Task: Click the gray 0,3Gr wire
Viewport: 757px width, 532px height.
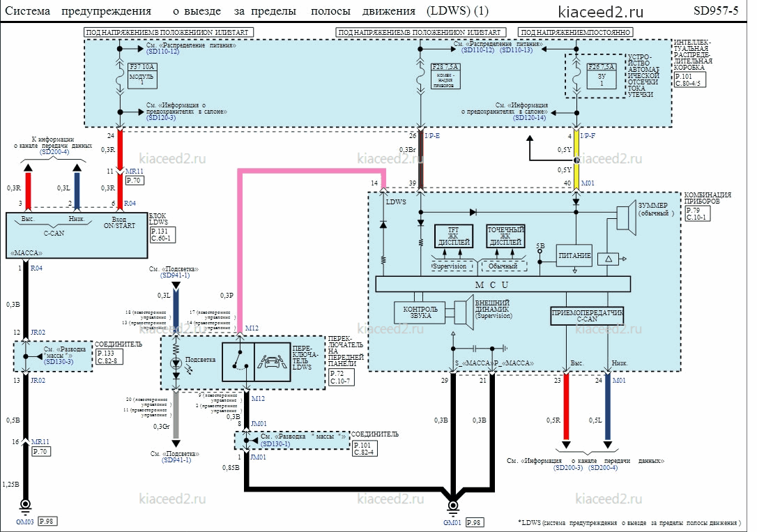Action: (x=176, y=414)
